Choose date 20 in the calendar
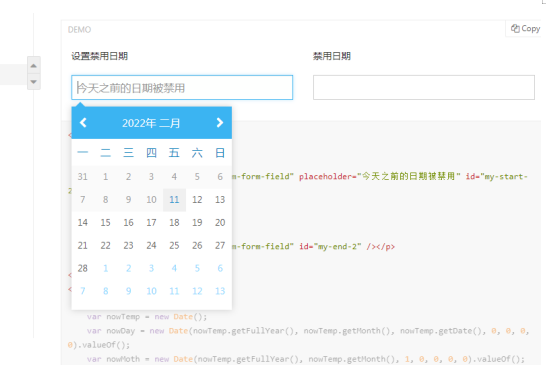This screenshot has width=546, height=376. point(220,223)
